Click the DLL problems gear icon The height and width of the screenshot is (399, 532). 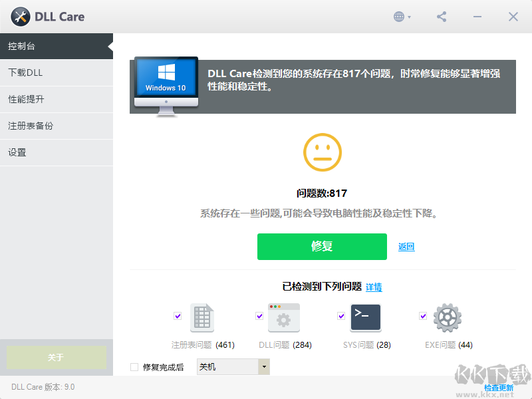click(284, 317)
